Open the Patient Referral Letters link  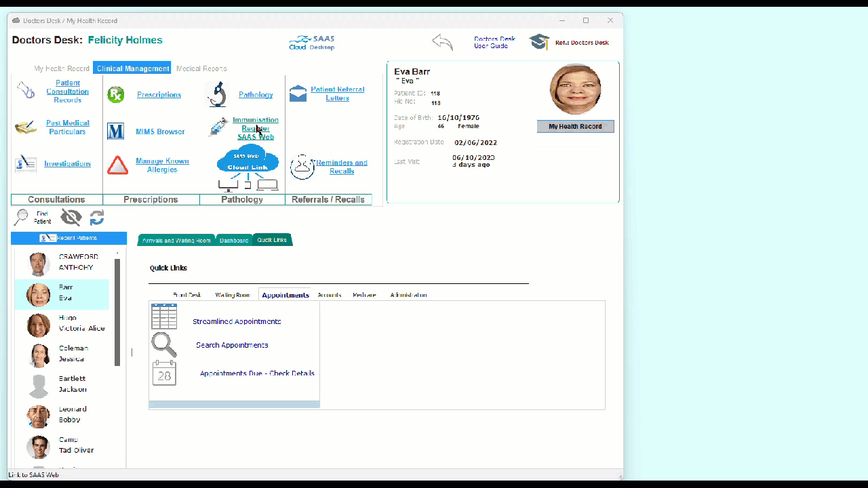337,94
